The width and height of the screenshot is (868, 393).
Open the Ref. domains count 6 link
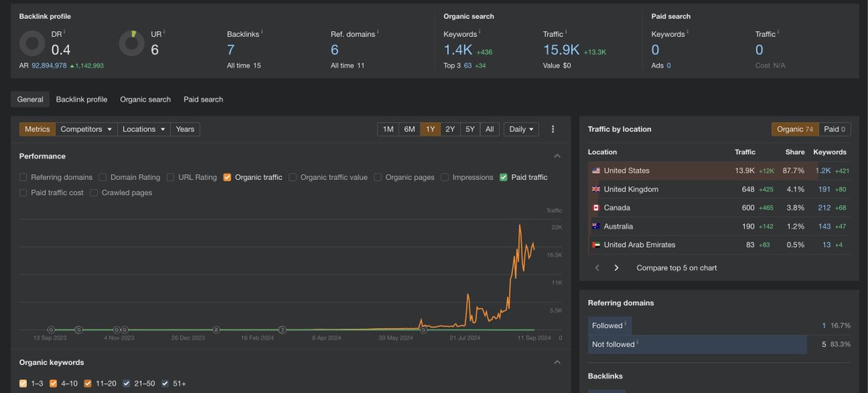pos(335,50)
